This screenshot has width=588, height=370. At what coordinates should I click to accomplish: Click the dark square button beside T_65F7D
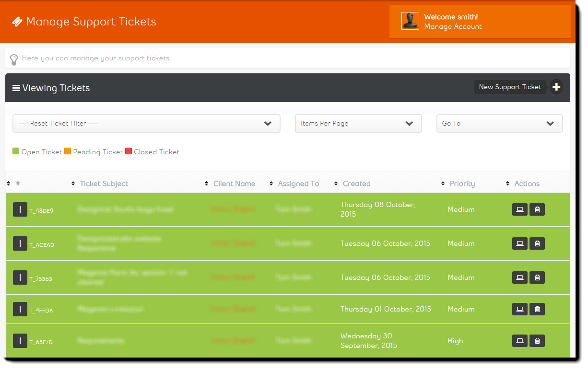click(x=20, y=341)
